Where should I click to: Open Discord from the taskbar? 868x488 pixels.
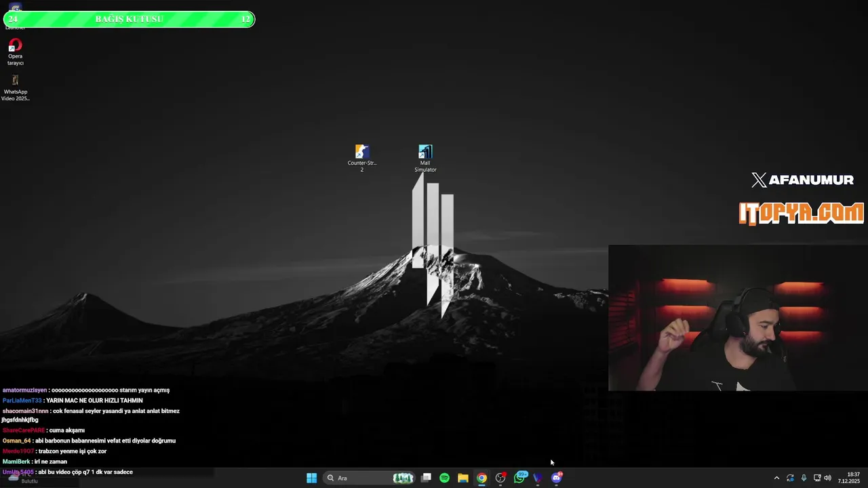point(557,478)
